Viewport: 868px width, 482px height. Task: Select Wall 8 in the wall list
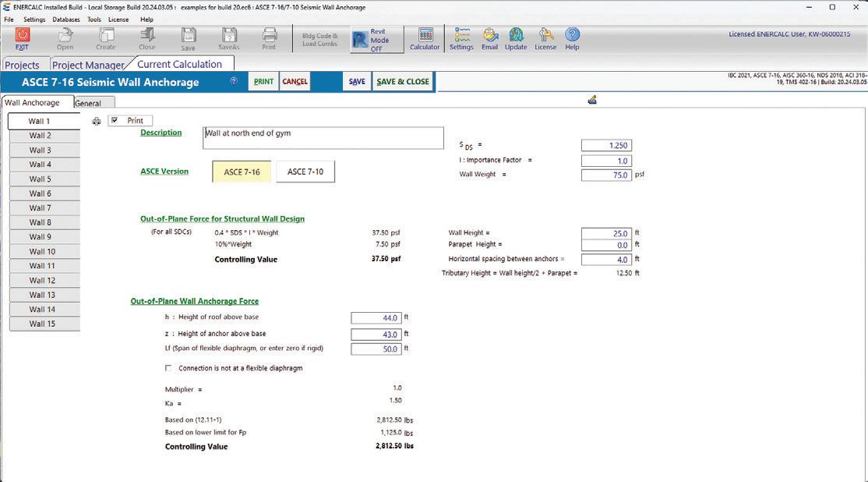[45, 222]
